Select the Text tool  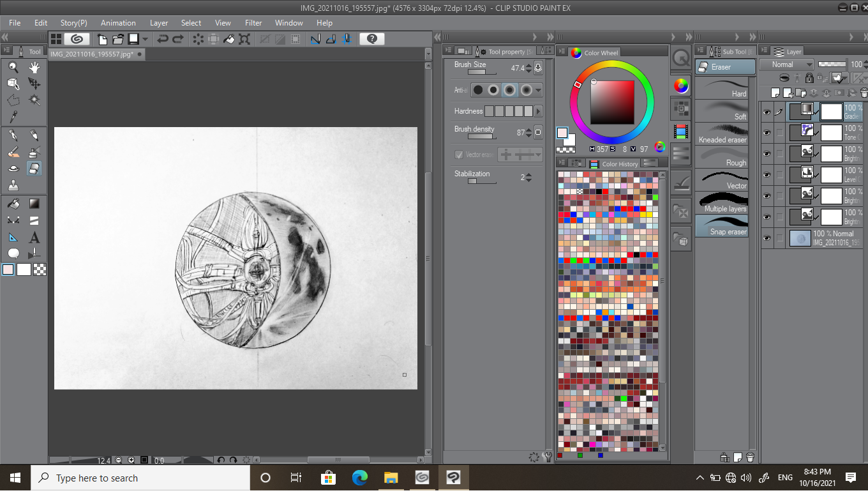[34, 237]
